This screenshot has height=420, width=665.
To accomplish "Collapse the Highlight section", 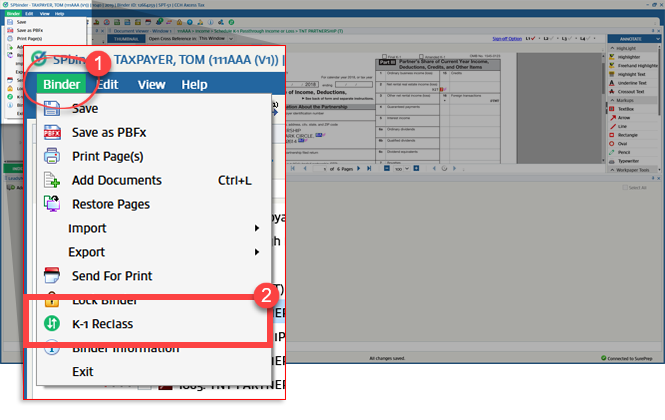I will point(612,48).
